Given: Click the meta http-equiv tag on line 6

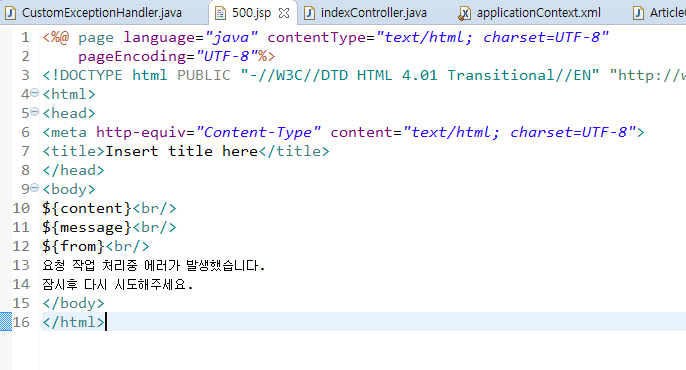Looking at the screenshot, I should [x=343, y=133].
